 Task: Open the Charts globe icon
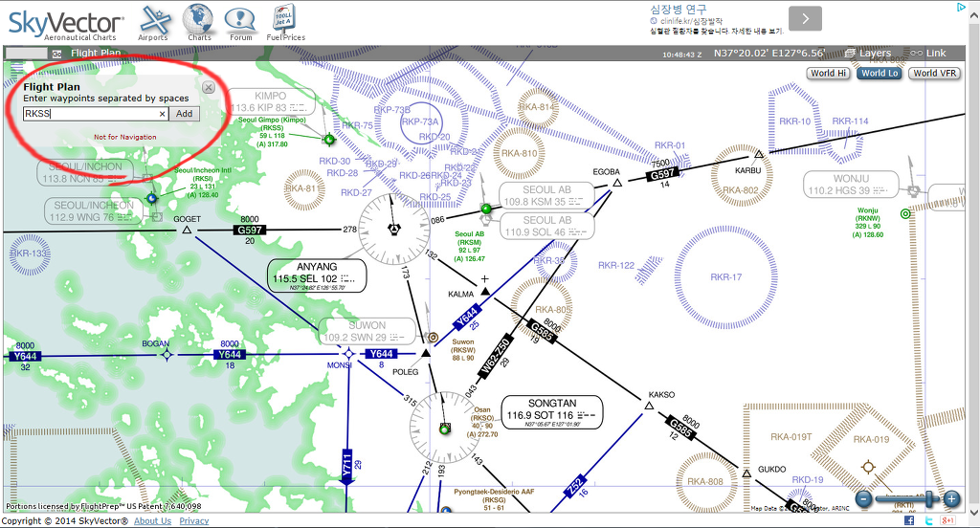pos(198,23)
